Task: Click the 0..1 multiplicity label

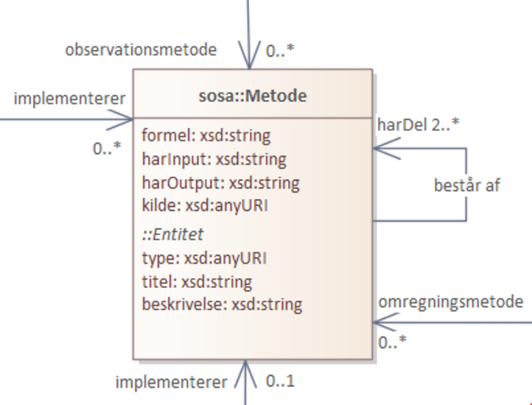Action: coord(280,381)
